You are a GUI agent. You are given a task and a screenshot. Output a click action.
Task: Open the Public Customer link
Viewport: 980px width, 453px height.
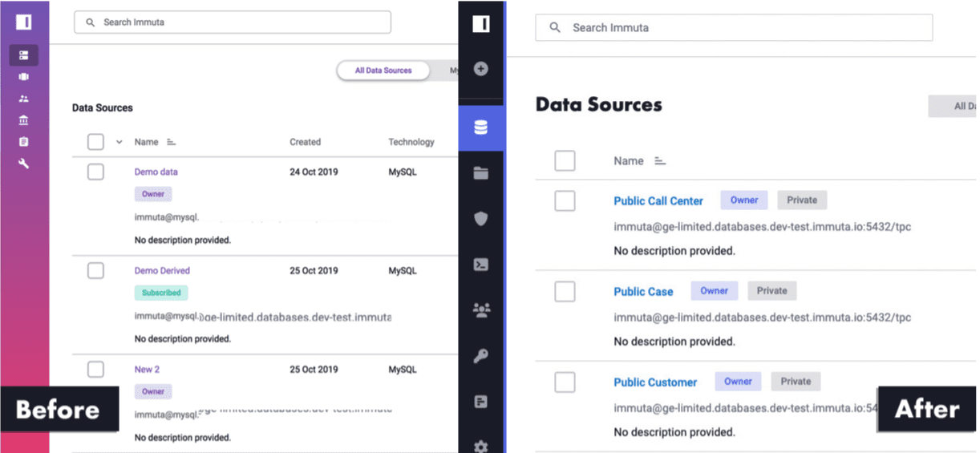(655, 382)
